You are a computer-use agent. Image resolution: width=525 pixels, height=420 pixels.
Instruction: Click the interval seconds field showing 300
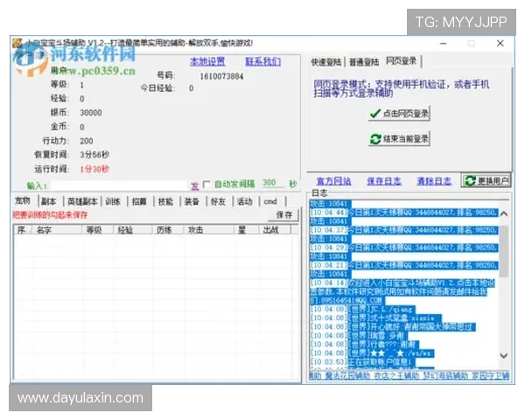272,183
